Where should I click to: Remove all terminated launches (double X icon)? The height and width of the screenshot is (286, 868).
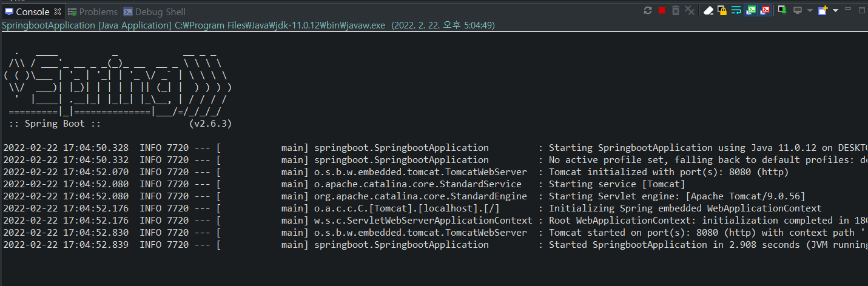(690, 10)
